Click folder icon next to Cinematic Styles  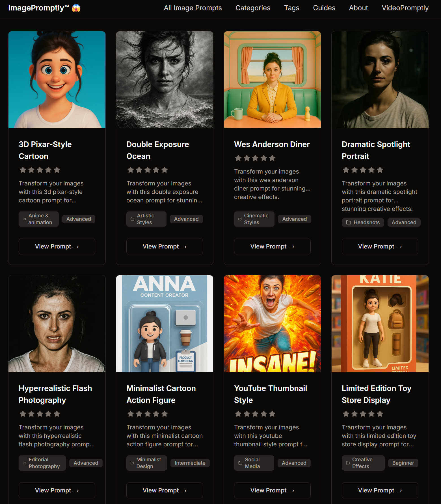coord(240,219)
